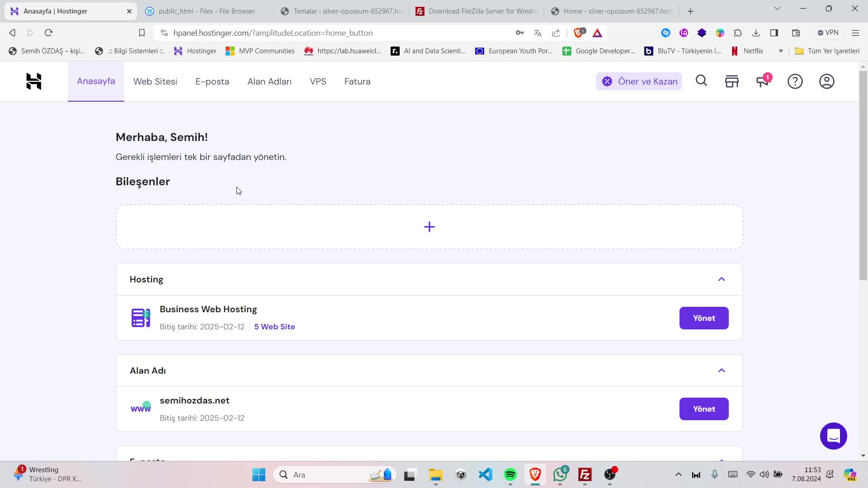The height and width of the screenshot is (488, 868).
Task: Collapse the Alan Adı section chevron
Action: point(721,371)
